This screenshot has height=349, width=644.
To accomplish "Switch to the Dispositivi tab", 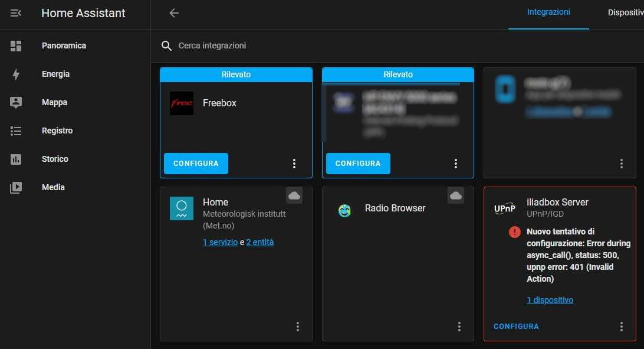I will point(625,12).
